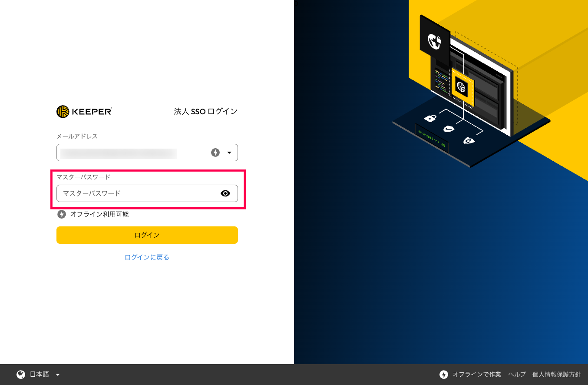
Task: Click the globe icon in bottom bar
Action: (20, 375)
